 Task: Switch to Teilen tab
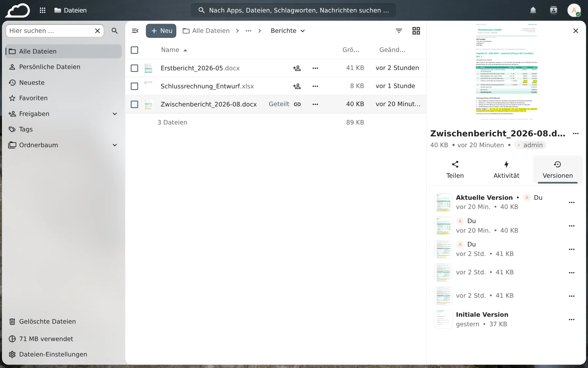coord(455,170)
